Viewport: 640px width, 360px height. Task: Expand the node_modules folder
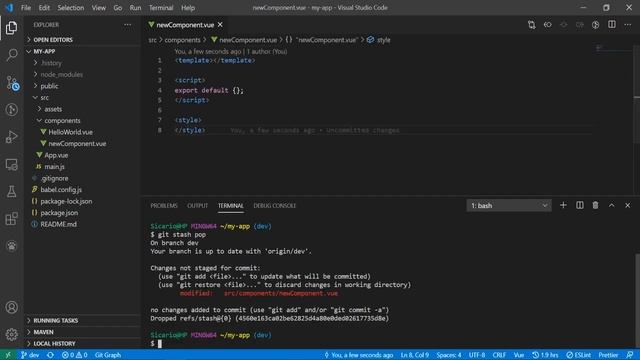82,74
